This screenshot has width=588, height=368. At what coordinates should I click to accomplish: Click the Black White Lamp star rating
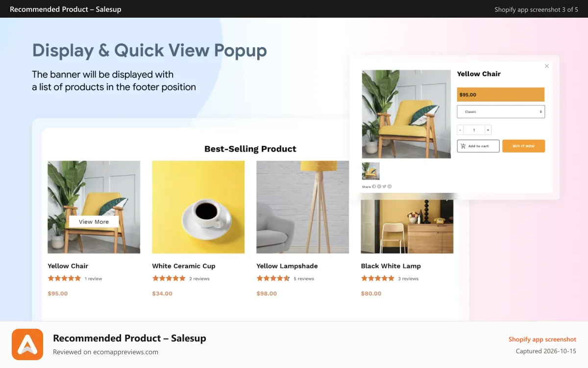(x=378, y=278)
